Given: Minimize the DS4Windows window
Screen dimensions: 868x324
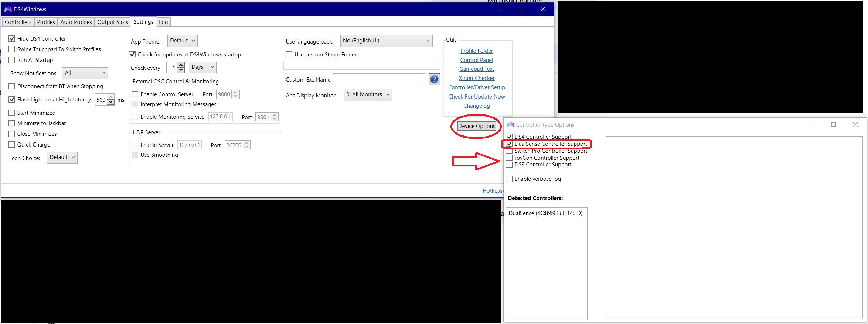Looking at the screenshot, I should point(500,9).
